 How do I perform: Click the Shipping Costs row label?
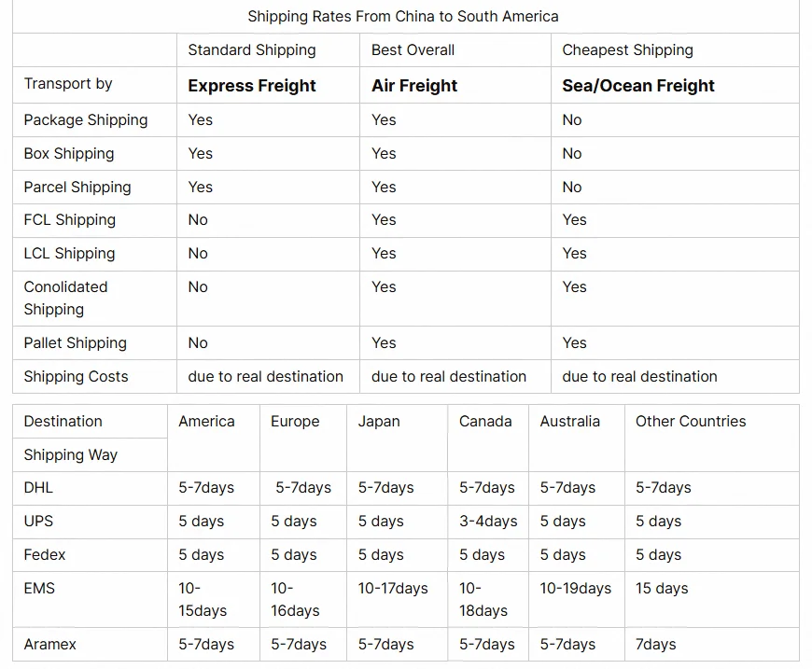click(76, 377)
